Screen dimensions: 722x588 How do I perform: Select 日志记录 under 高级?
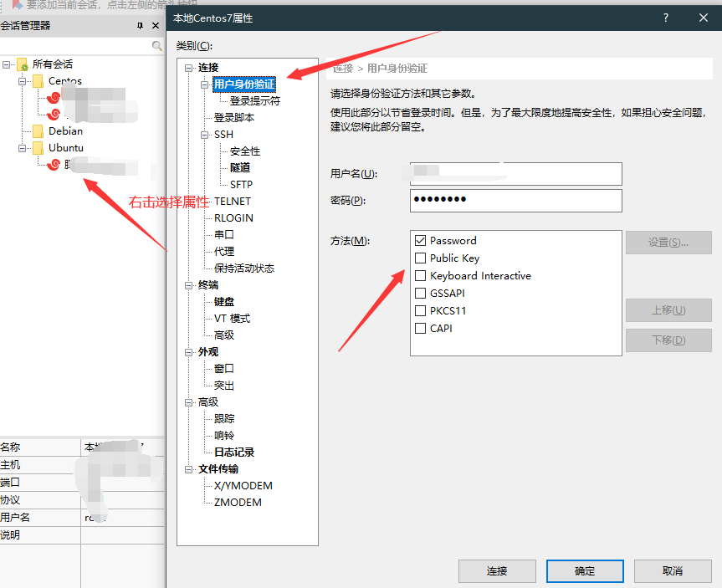click(x=234, y=453)
